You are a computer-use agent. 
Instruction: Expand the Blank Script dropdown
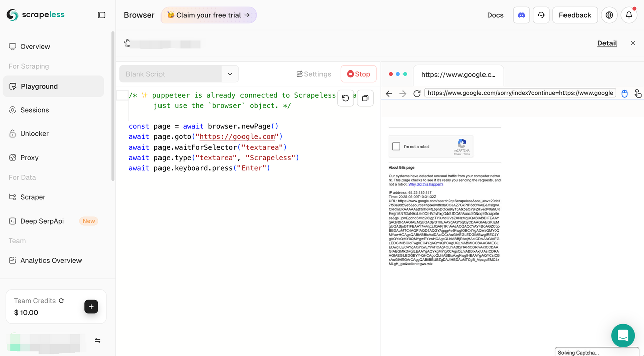[x=179, y=74]
